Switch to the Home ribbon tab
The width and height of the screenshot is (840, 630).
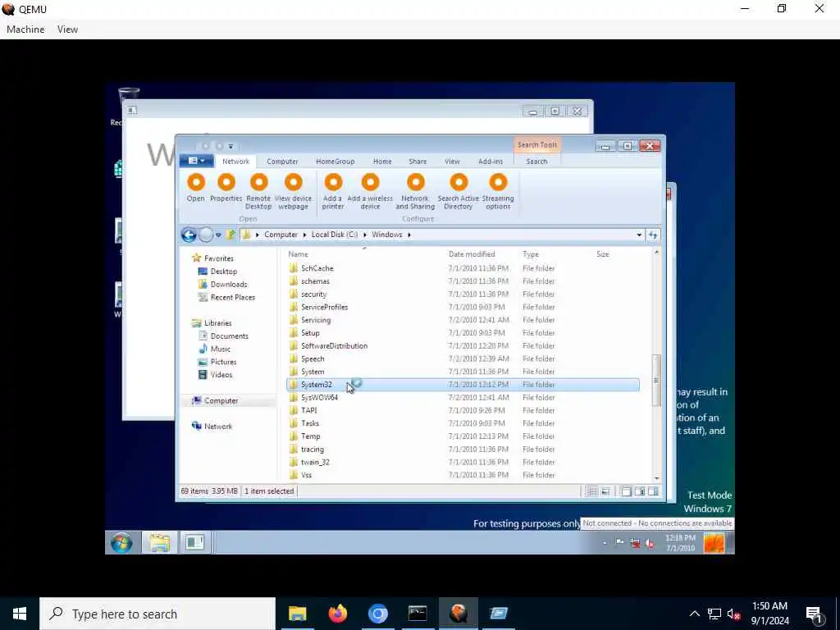[x=382, y=162]
